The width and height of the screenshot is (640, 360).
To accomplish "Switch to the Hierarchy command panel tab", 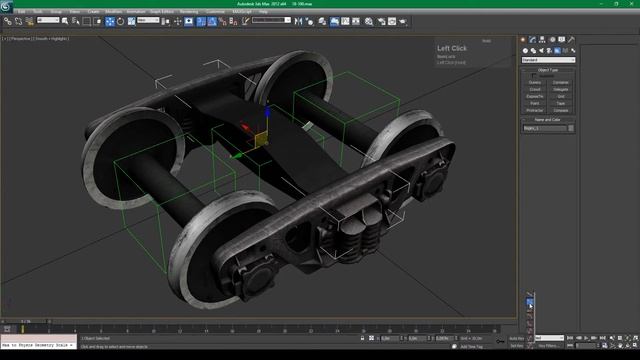I will point(542,40).
